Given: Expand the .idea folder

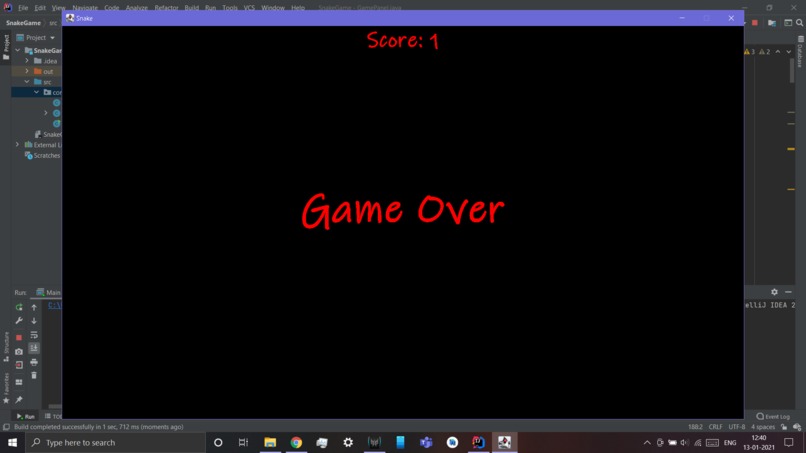Looking at the screenshot, I should coord(27,61).
